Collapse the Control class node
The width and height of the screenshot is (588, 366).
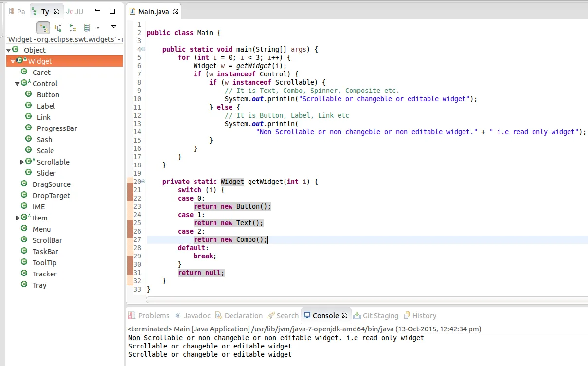(18, 84)
